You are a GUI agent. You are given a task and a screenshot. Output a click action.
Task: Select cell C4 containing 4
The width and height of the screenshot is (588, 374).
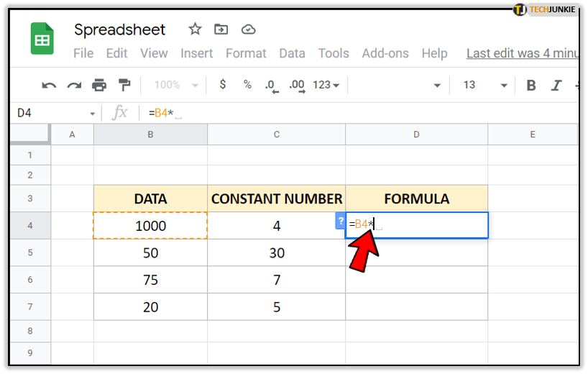click(x=276, y=226)
